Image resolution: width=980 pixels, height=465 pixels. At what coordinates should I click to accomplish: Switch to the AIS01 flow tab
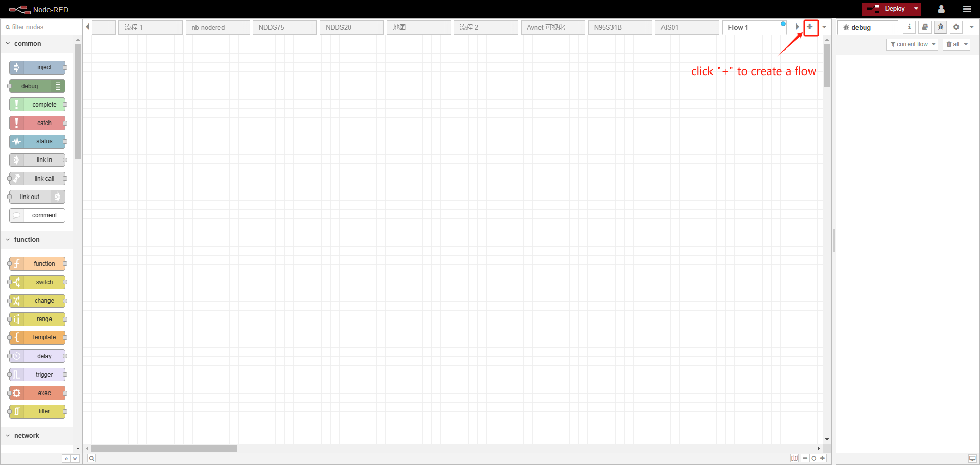click(x=687, y=28)
